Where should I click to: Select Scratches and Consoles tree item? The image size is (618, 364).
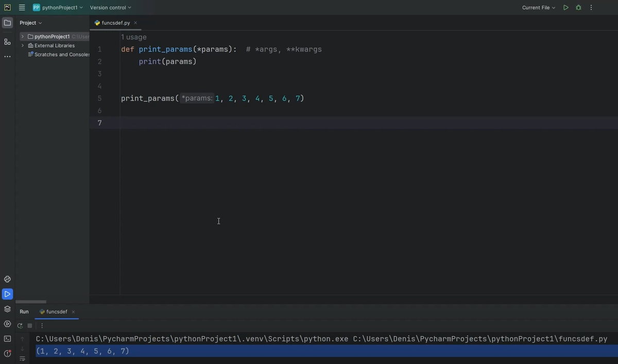62,54
